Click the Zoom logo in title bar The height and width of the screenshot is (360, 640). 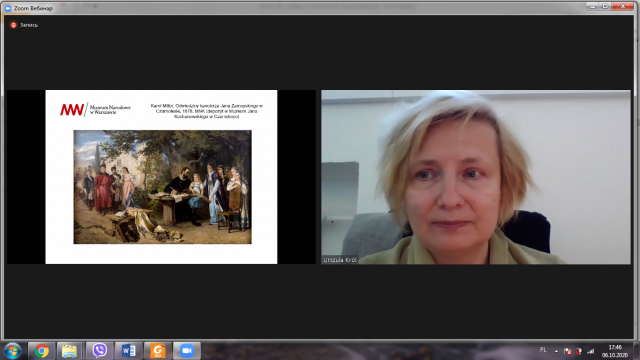click(x=8, y=8)
